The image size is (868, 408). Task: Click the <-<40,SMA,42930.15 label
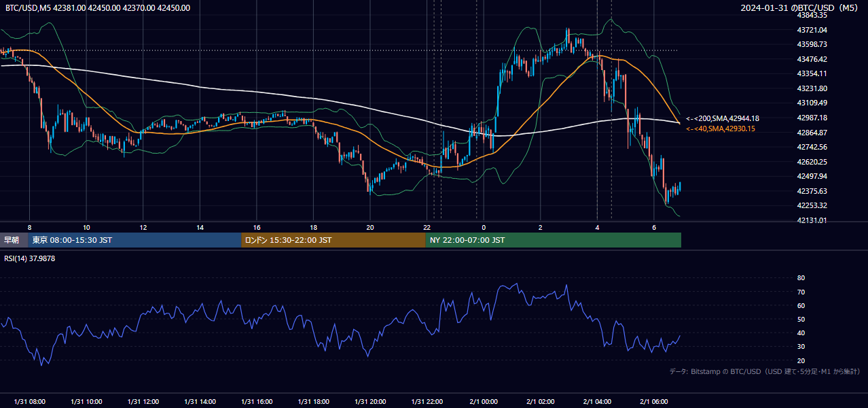(721, 129)
